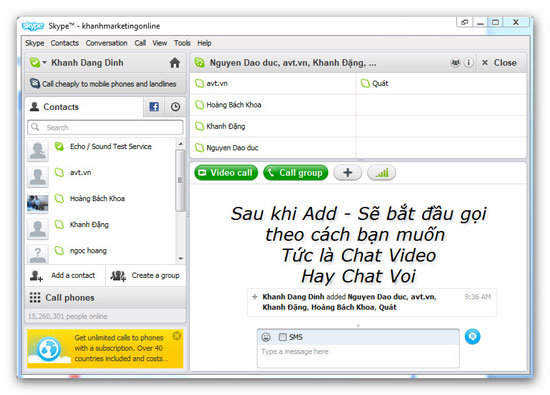Select participant avt.vn in group panel
The height and width of the screenshot is (395, 550).
(x=273, y=83)
